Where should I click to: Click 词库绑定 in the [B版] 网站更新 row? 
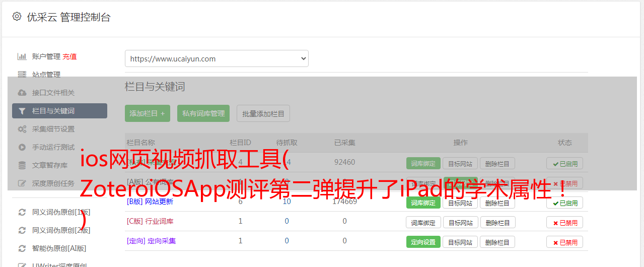pos(423,203)
